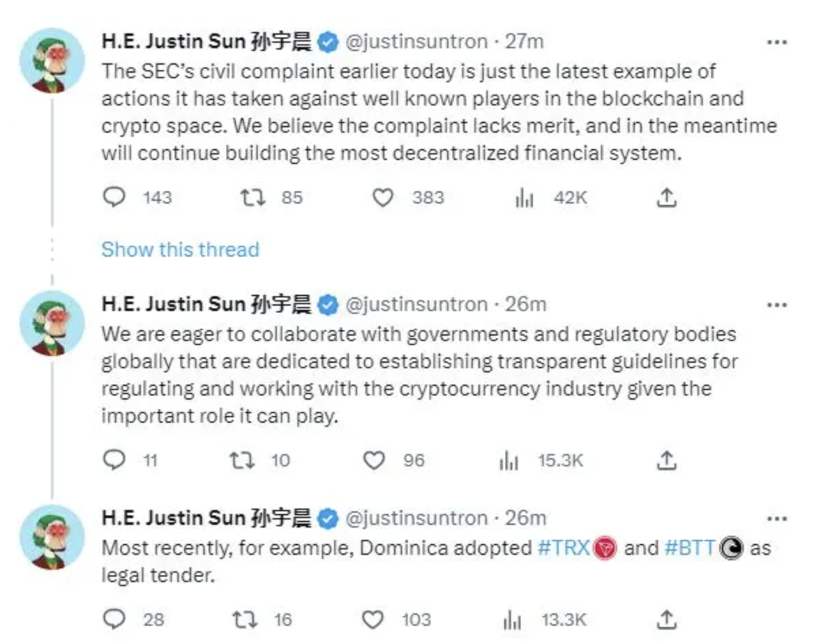830x644 pixels.
Task: Like the tweet about collaborating with governments
Action: point(373,460)
